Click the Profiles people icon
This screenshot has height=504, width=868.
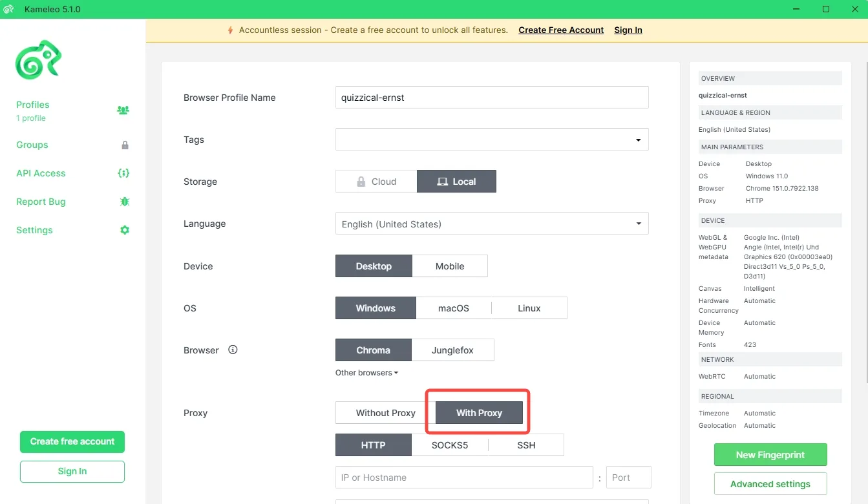pos(123,110)
